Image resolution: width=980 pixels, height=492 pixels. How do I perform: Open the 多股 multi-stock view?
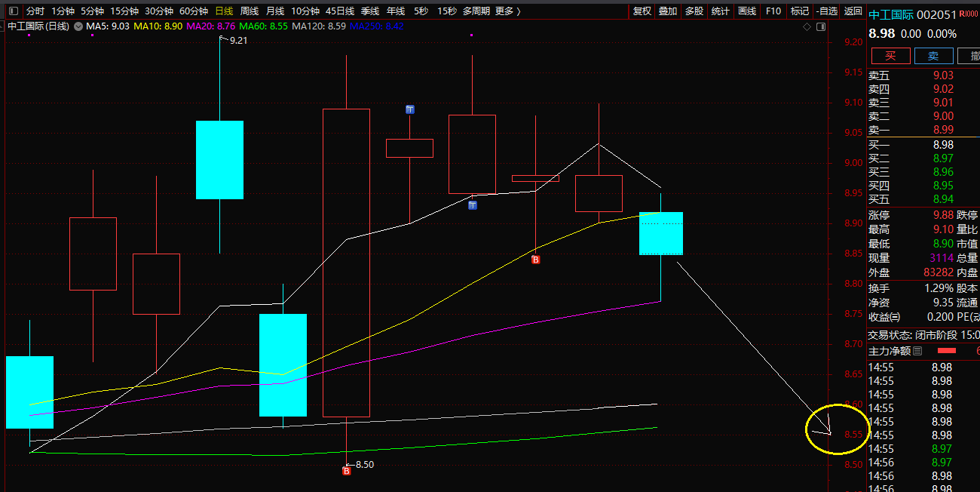[x=694, y=11]
